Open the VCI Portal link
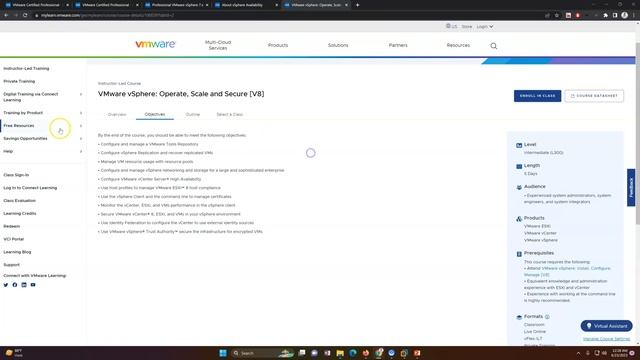 click(x=13, y=239)
